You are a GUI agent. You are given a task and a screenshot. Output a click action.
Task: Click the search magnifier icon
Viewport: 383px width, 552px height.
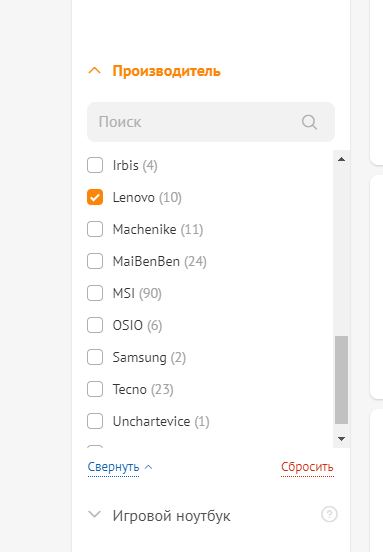[x=309, y=122]
